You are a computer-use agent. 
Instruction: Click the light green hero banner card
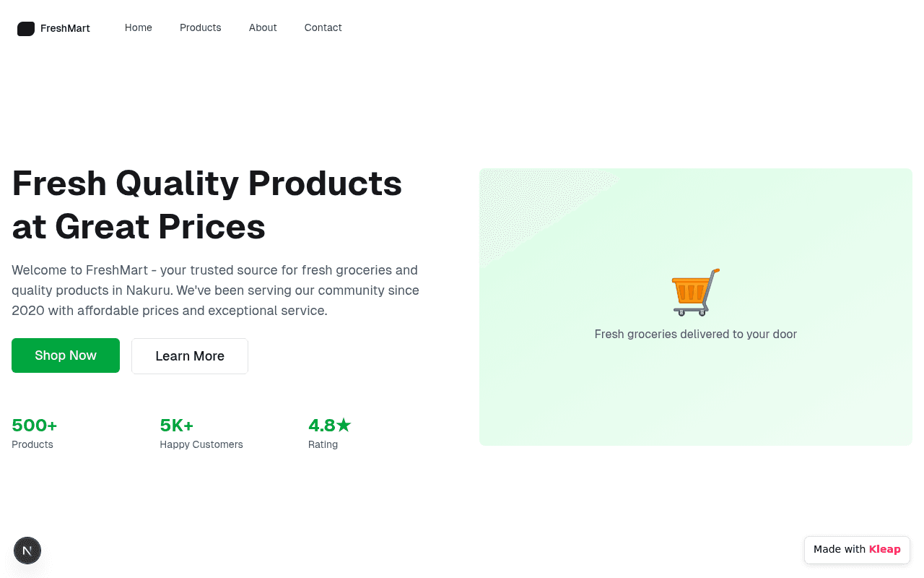click(x=696, y=307)
